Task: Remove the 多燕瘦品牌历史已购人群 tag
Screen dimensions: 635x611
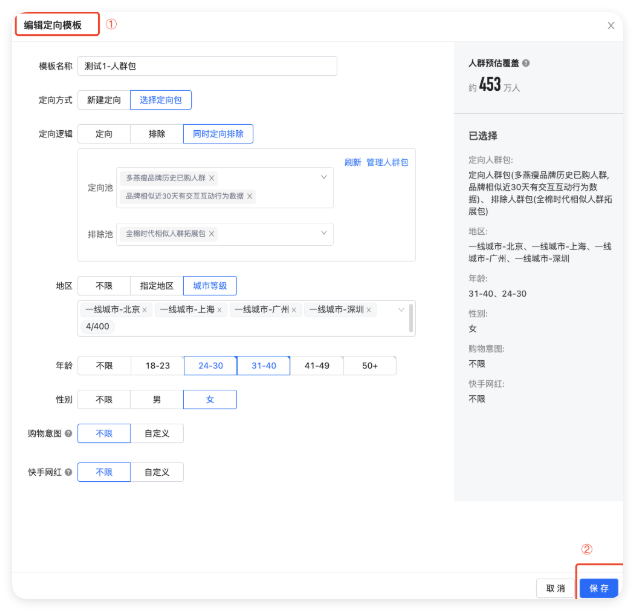Action: (211, 178)
